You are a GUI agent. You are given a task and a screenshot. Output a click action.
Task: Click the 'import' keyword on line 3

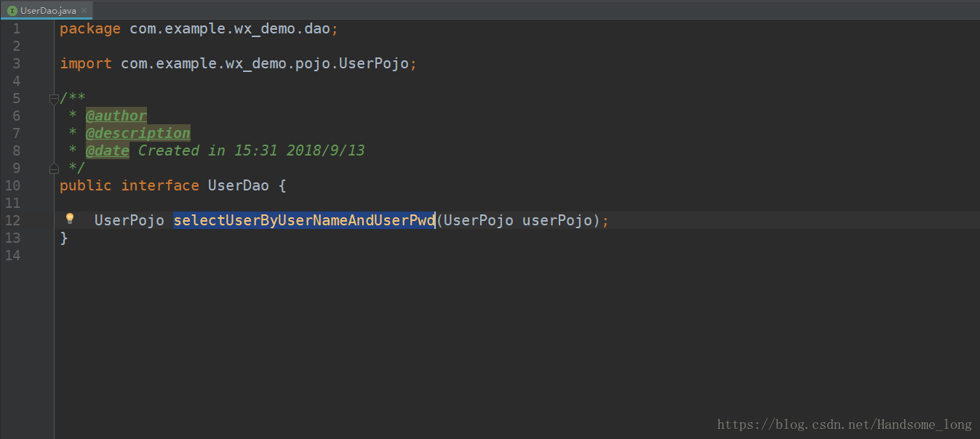[86, 63]
